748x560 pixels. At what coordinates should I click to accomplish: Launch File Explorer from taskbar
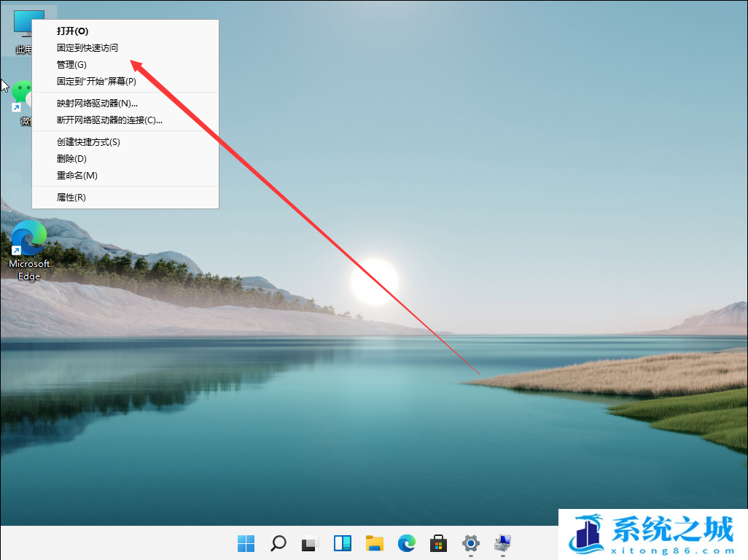tap(375, 543)
